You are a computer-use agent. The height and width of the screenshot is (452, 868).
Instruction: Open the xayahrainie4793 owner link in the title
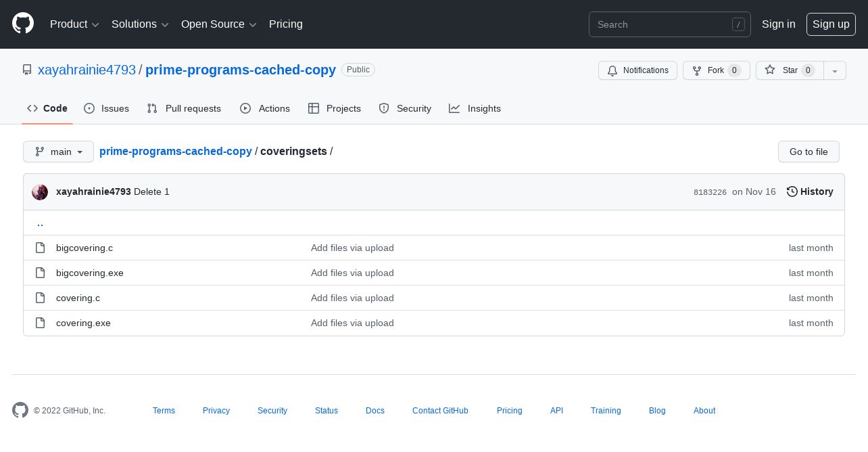pyautogui.click(x=87, y=70)
